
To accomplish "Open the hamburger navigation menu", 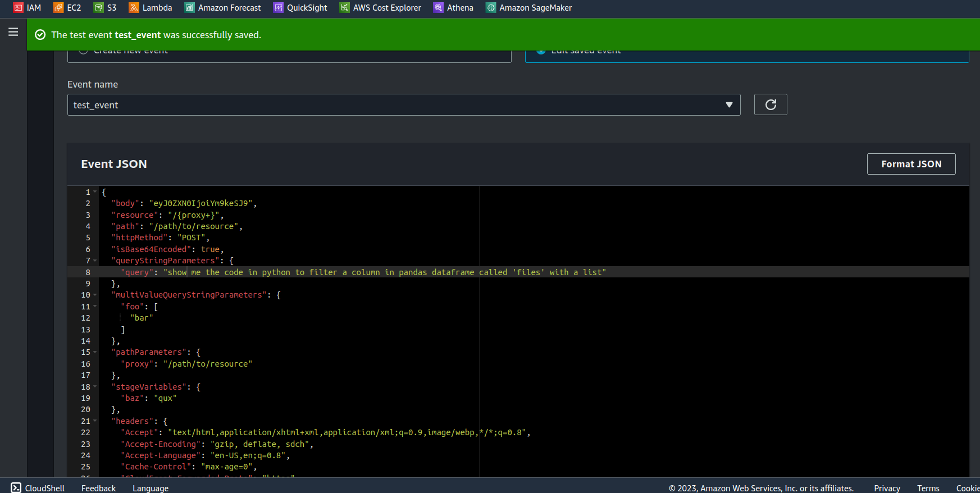I will coord(13,32).
